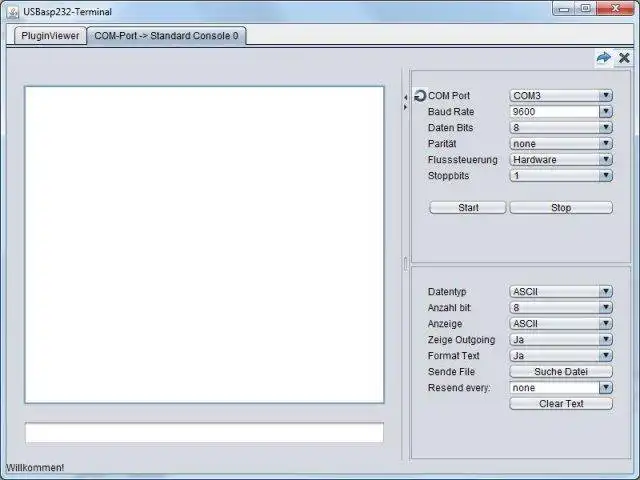Open the Datentyp dropdown showing ASCII
Screen dimensions: 640x480
(x=561, y=291)
